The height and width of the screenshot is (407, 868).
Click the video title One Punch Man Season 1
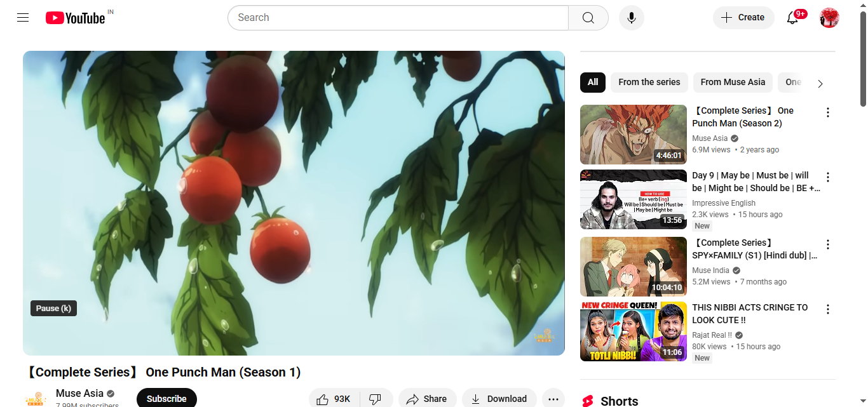tap(162, 372)
